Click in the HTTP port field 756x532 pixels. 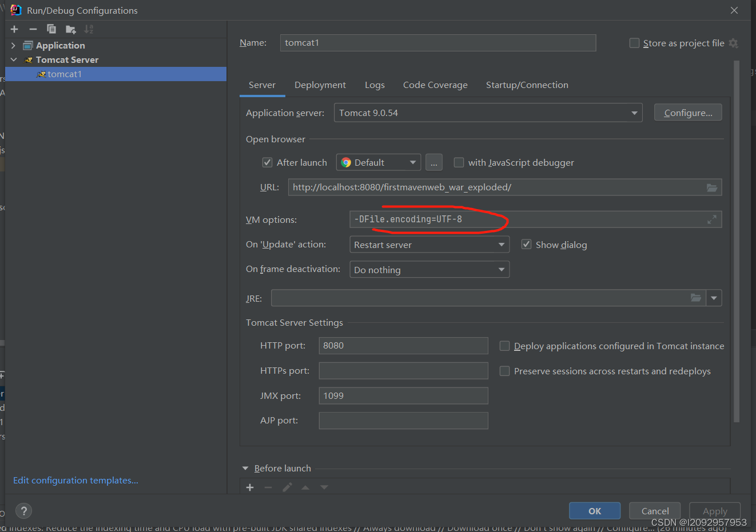coord(403,346)
